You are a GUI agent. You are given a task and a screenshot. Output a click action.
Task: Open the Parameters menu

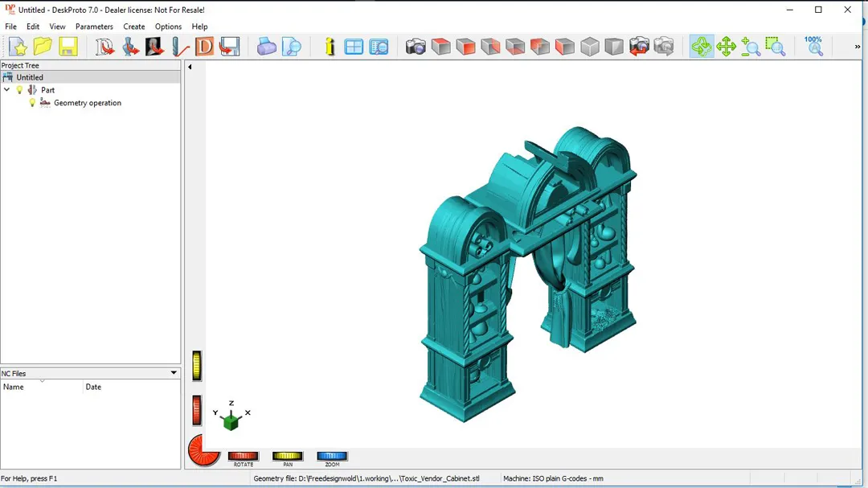pos(94,27)
